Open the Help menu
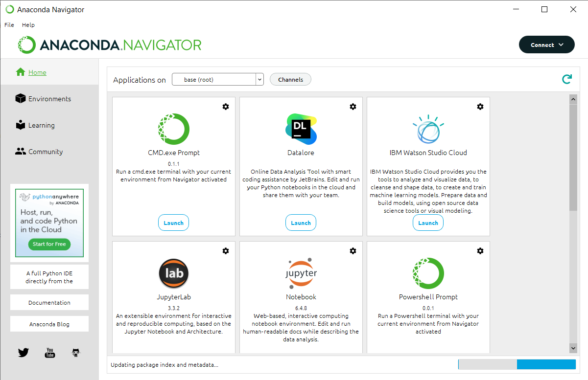Viewport: 588px width, 380px height. click(x=28, y=25)
